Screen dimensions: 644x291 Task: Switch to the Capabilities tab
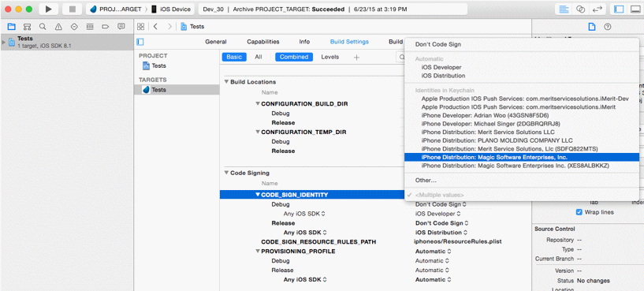(x=262, y=42)
